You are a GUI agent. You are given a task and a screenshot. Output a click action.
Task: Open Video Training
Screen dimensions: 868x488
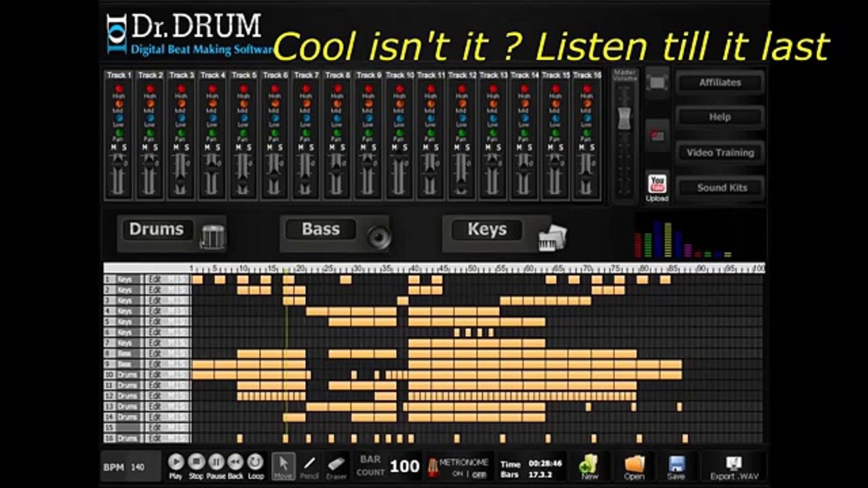720,152
